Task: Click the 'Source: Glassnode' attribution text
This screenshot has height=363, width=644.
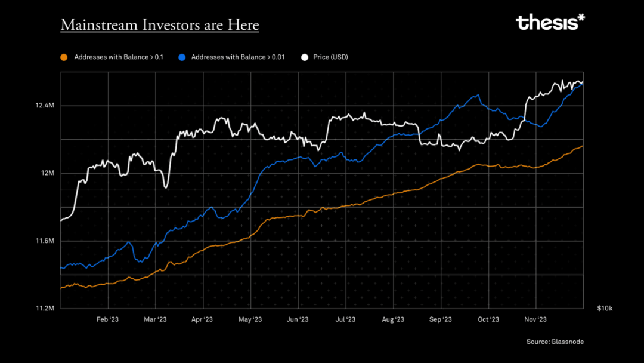Action: tap(555, 342)
